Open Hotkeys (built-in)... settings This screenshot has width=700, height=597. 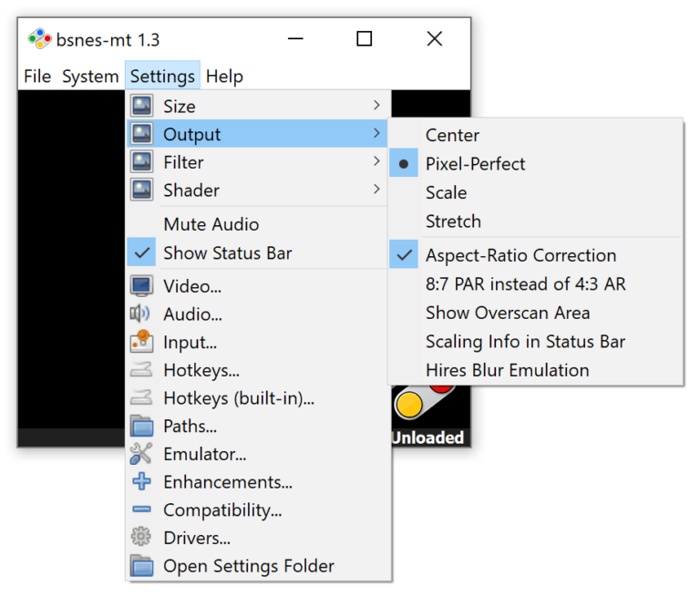(257, 398)
